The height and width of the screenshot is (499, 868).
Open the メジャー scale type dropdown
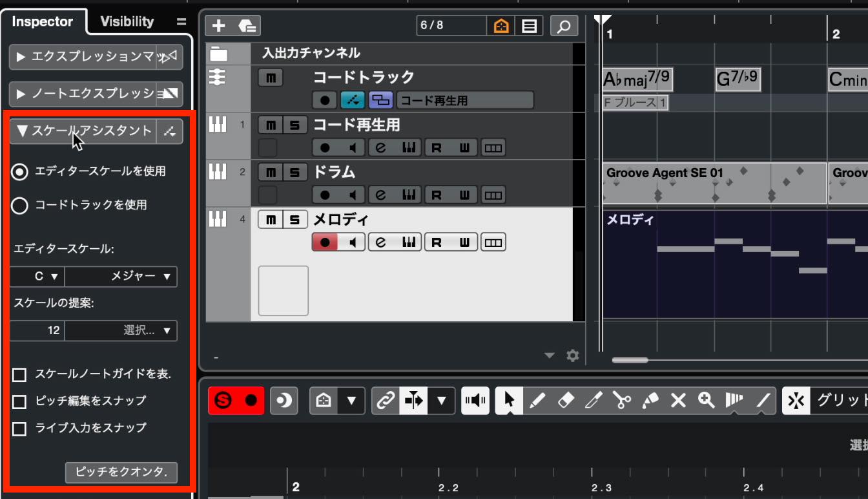tap(121, 276)
